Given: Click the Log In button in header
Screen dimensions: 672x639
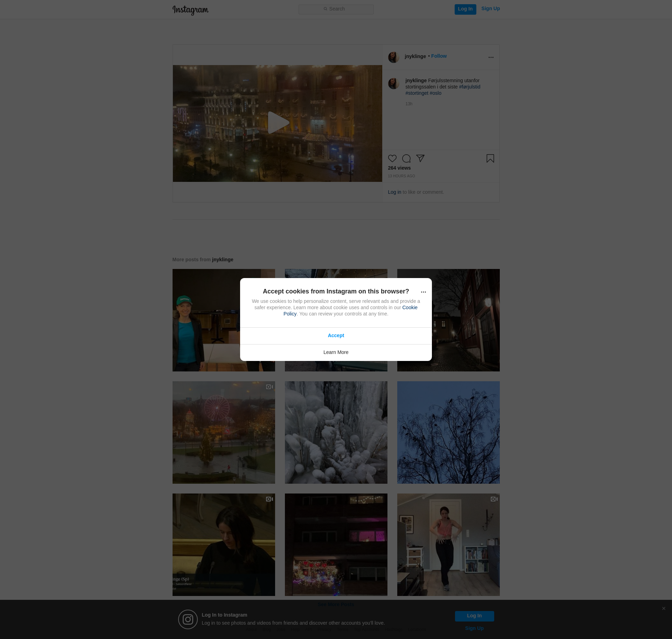Looking at the screenshot, I should (465, 9).
